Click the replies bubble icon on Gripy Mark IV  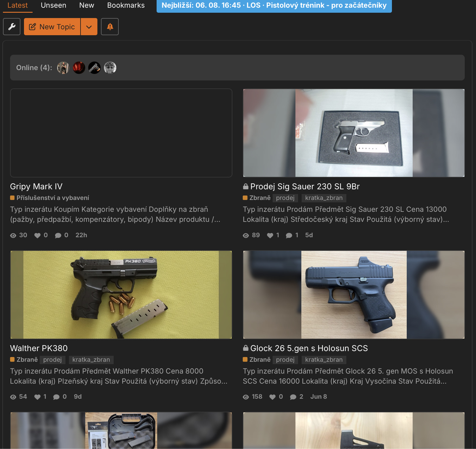[58, 235]
